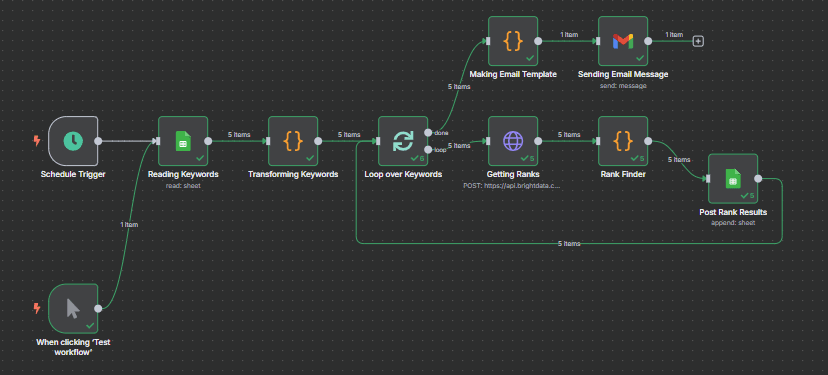This screenshot has height=375, width=828.
Task: Open the Making Email Template code node
Action: pos(513,41)
